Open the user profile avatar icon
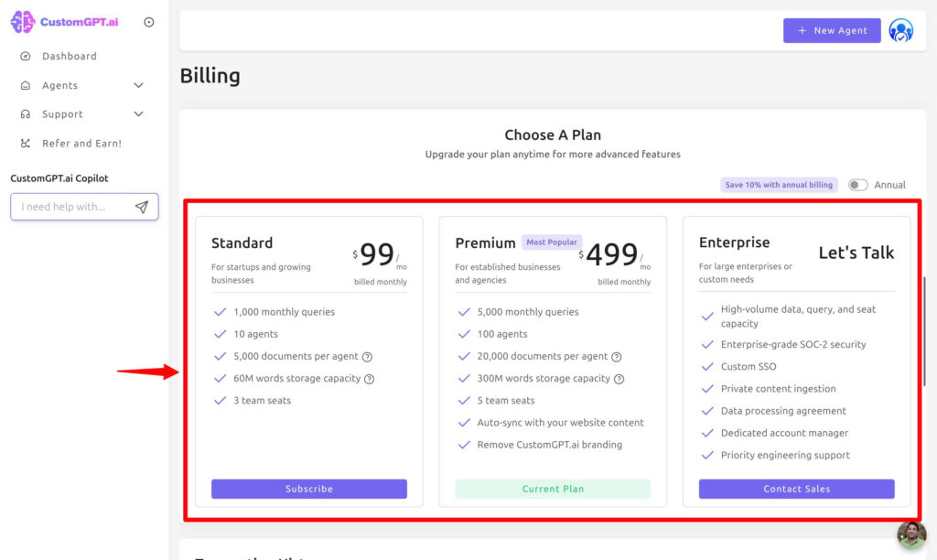The width and height of the screenshot is (937, 560). 900,30
